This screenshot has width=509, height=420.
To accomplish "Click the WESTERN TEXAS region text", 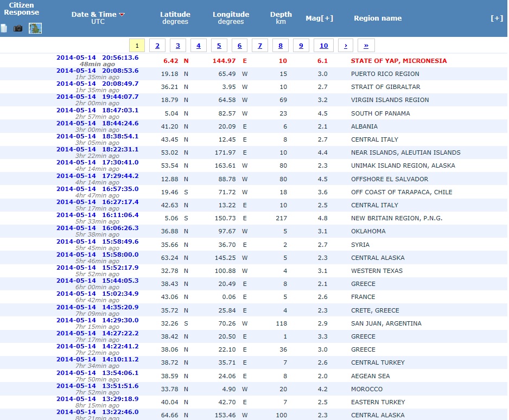I will pyautogui.click(x=377, y=271).
